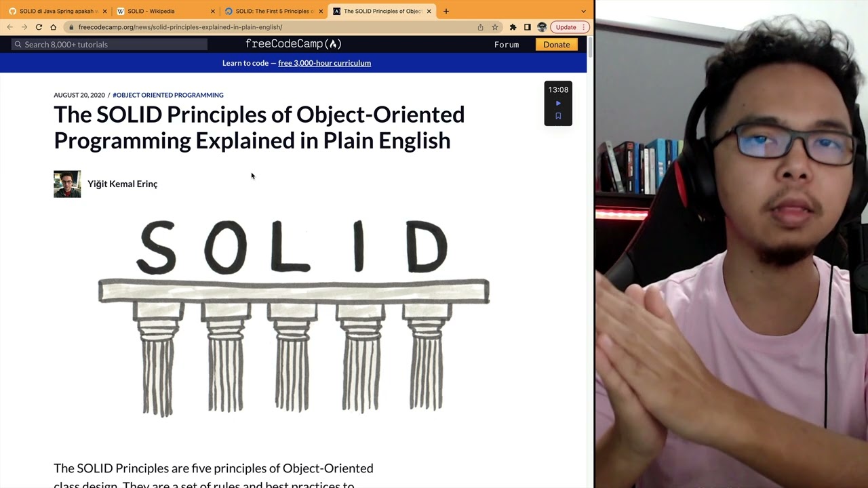Open the Update browser menu

coord(568,27)
